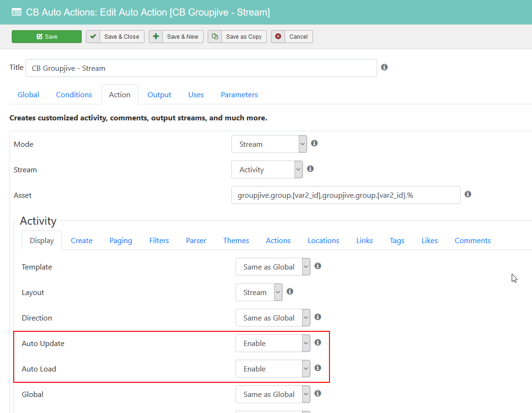Open the Layout dropdown
532x413 pixels.
click(259, 292)
